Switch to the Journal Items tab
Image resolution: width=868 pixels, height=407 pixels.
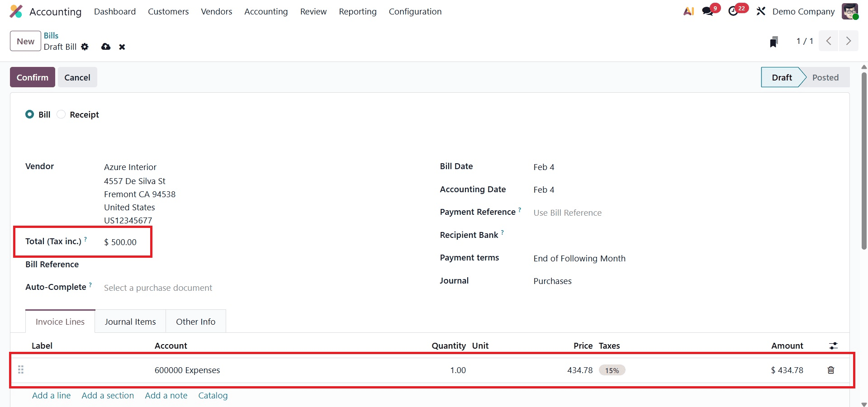[x=130, y=321]
